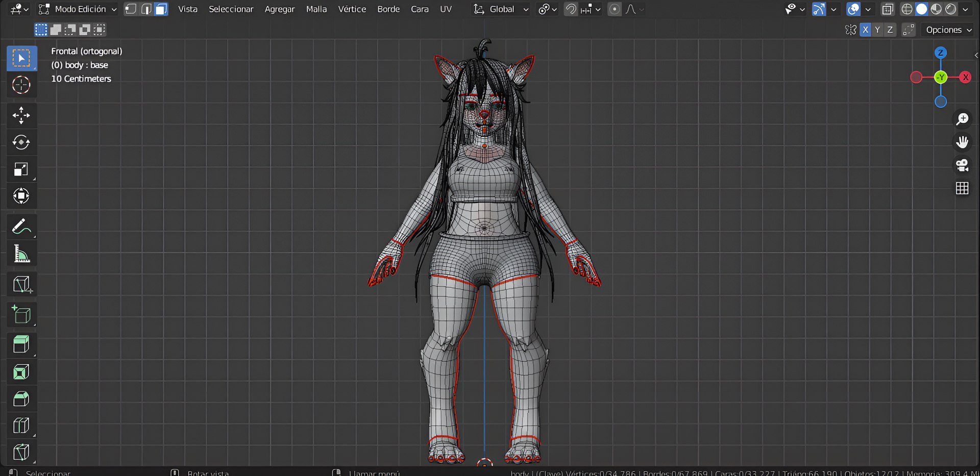Image resolution: width=980 pixels, height=476 pixels.
Task: Open the Vértice menu
Action: tap(352, 9)
